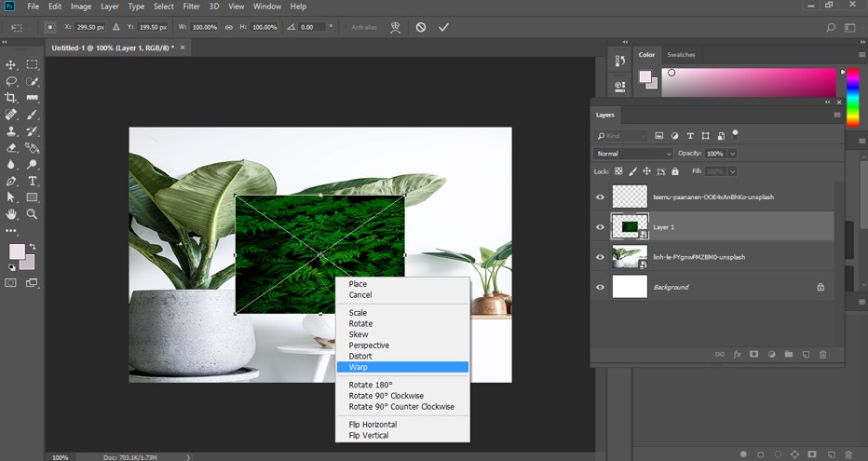Select the Hand tool
868x461 pixels.
click(x=11, y=214)
